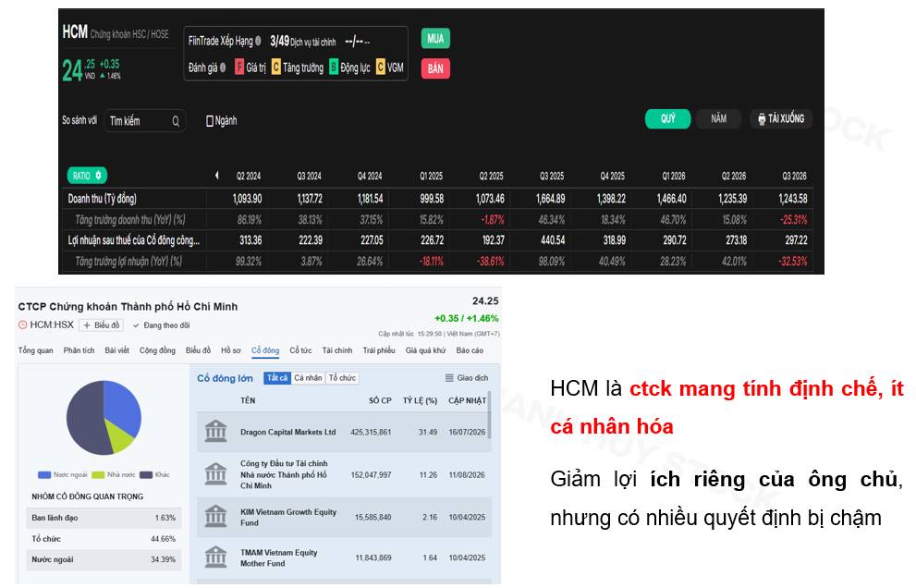Click the green MUA buy button
The width and height of the screenshot is (916, 588).
coord(435,39)
